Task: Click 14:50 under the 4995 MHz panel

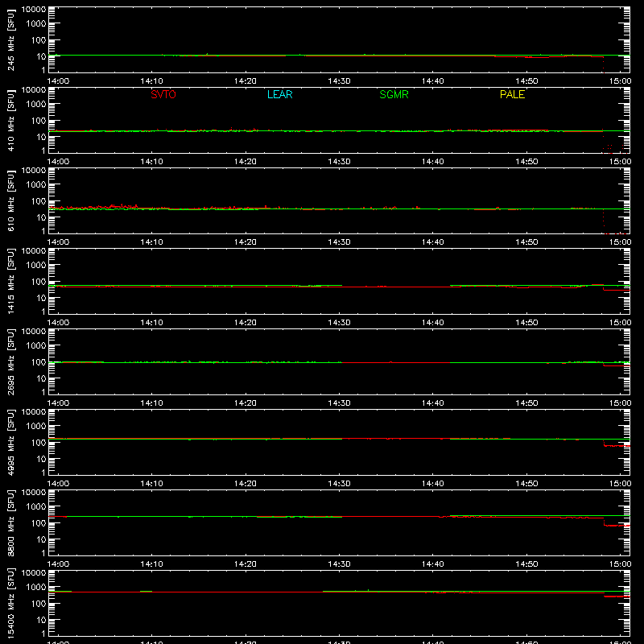Action: point(526,484)
